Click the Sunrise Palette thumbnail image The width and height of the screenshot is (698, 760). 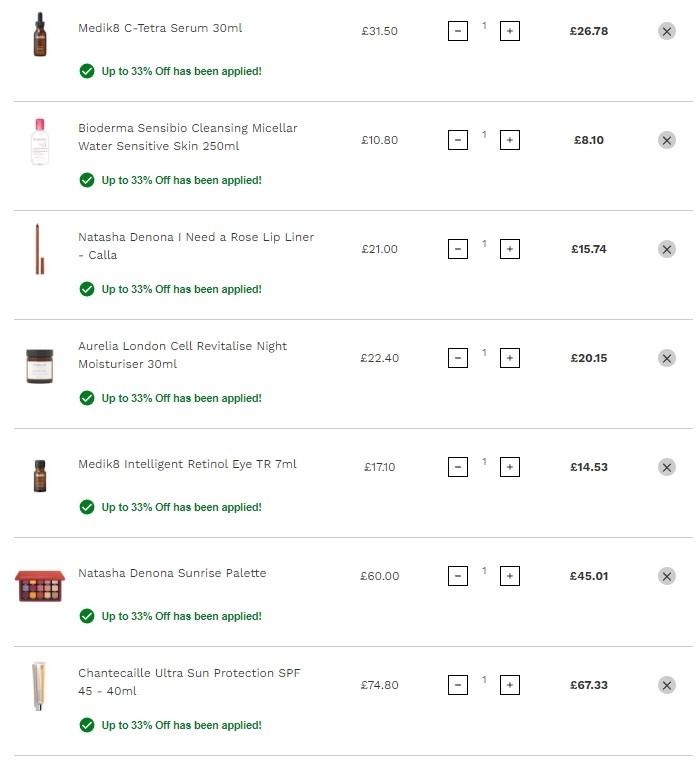click(40, 586)
